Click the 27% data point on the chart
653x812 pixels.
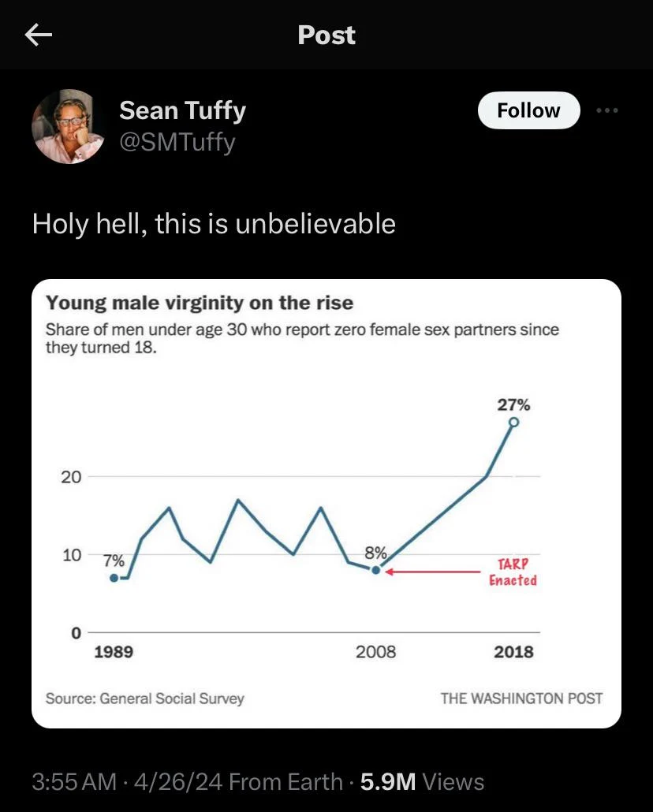point(512,423)
